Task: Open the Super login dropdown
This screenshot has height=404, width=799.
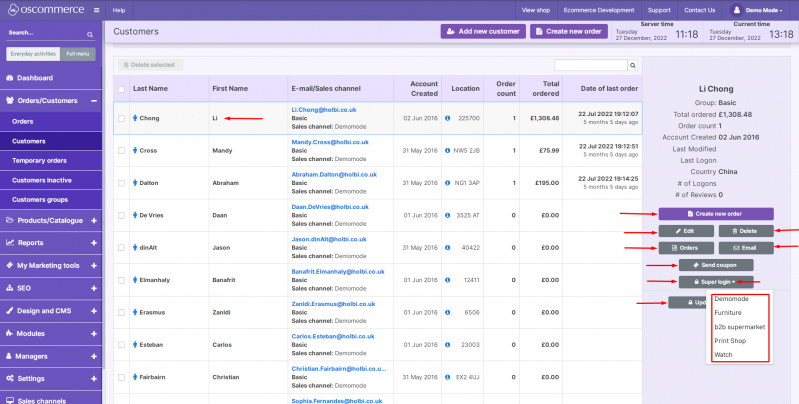Action: [x=715, y=283]
